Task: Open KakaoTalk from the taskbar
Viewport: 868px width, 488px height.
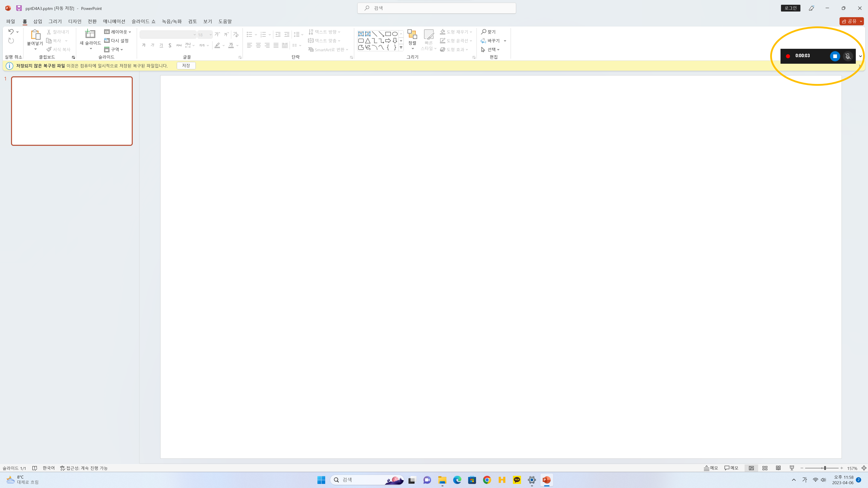Action: pos(516,480)
